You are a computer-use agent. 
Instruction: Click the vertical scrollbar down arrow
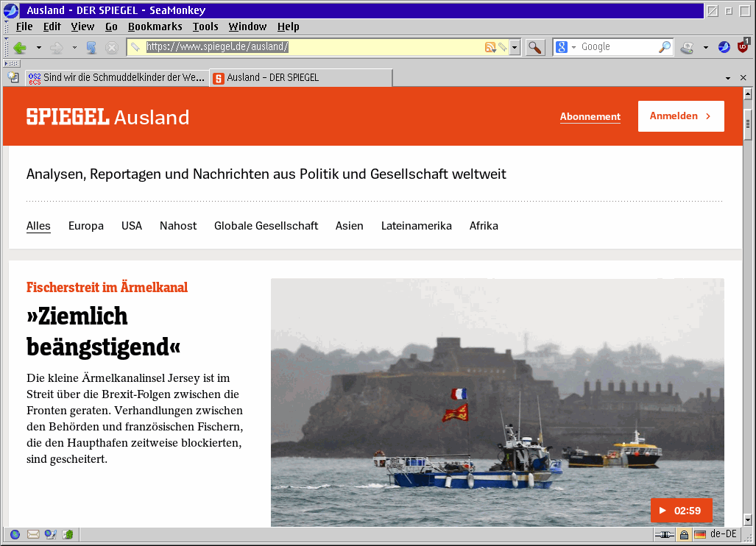click(x=748, y=520)
